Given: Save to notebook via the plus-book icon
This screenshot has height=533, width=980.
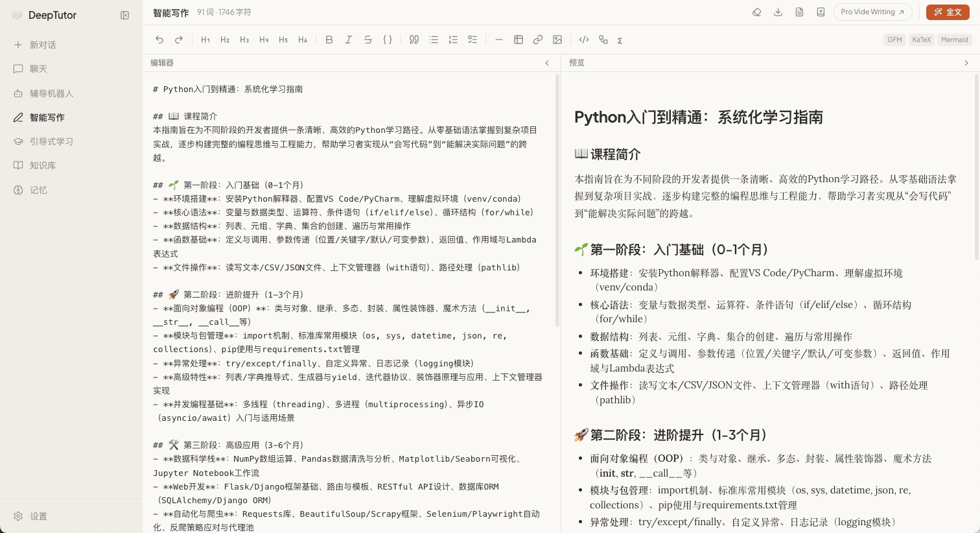Looking at the screenshot, I should click(x=821, y=12).
